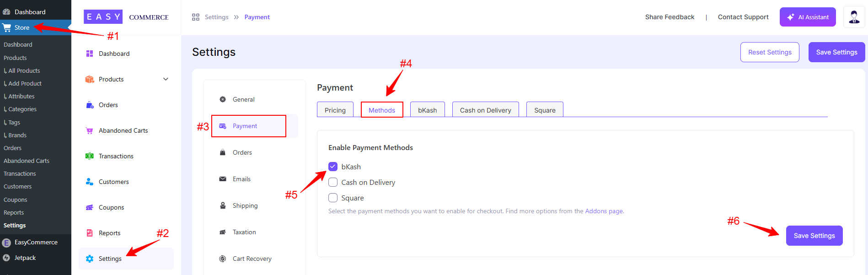Screen dimensions: 868x275
Task: Select General in settings menu
Action: [255, 99]
